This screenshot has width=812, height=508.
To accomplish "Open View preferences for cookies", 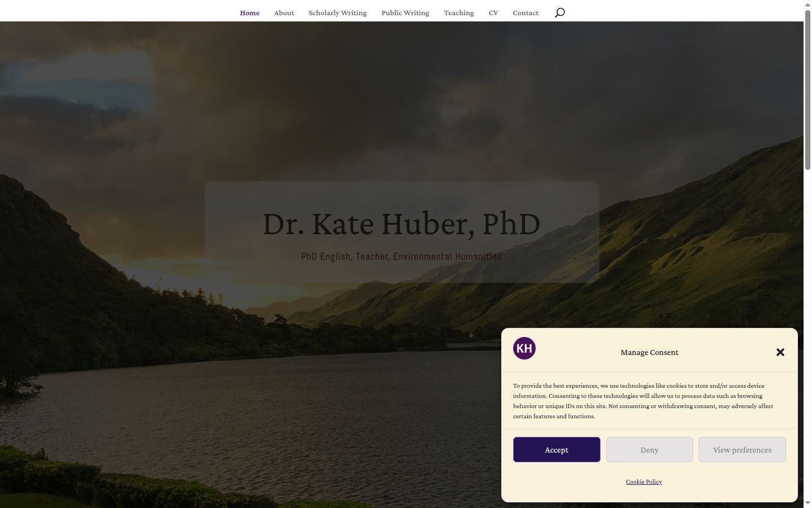I will click(742, 450).
